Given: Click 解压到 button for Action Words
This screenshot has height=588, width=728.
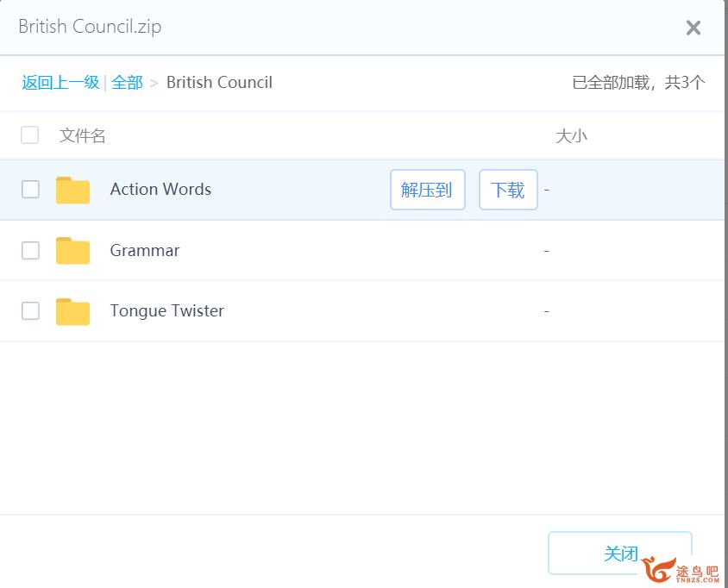Looking at the screenshot, I should pyautogui.click(x=428, y=190).
